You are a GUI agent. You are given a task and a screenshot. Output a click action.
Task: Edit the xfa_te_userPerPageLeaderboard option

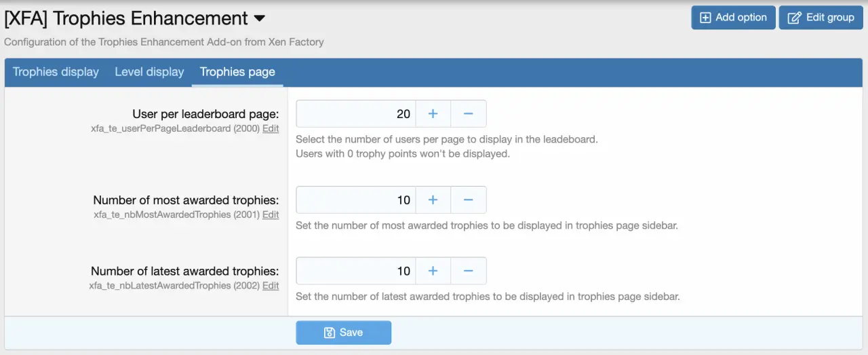point(271,128)
